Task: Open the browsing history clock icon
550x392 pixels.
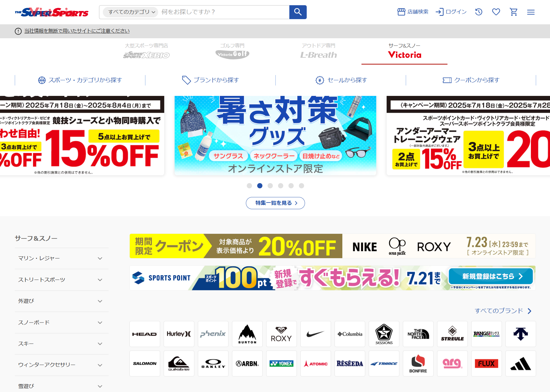Action: click(479, 12)
